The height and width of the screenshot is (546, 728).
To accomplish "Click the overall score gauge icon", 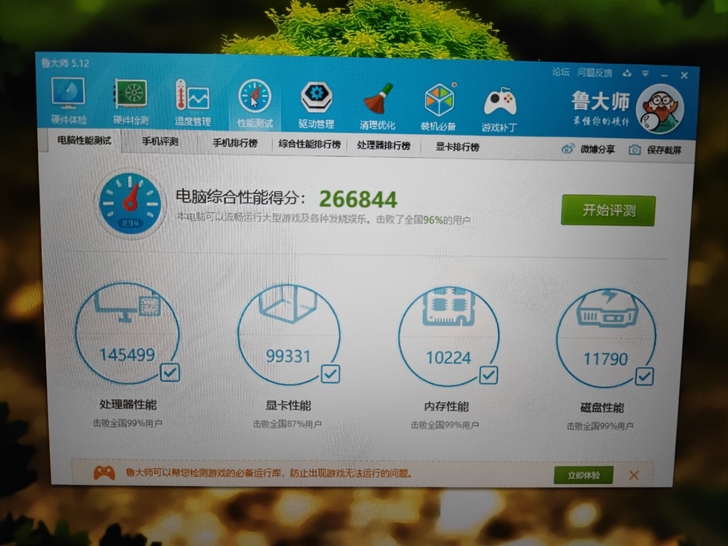I will pos(130,203).
